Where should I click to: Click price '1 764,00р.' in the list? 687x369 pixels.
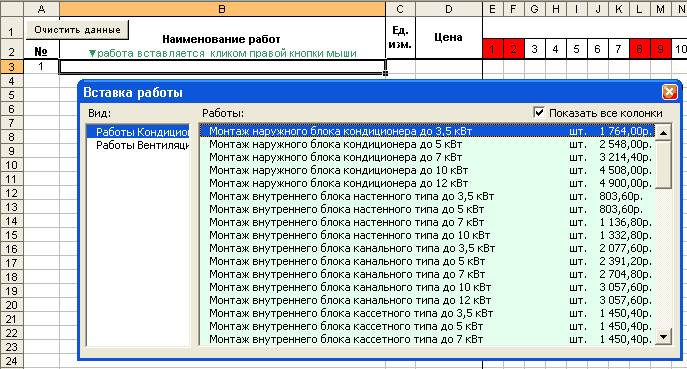point(626,131)
